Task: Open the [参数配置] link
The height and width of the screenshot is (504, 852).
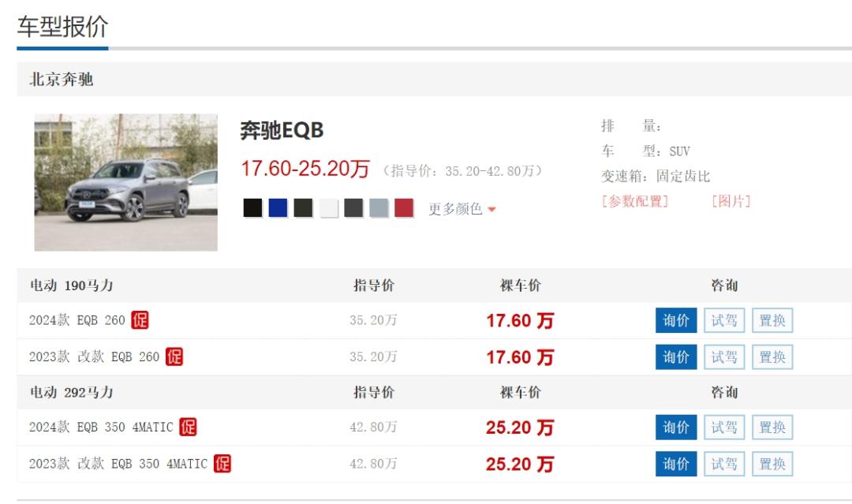Action: pyautogui.click(x=634, y=201)
